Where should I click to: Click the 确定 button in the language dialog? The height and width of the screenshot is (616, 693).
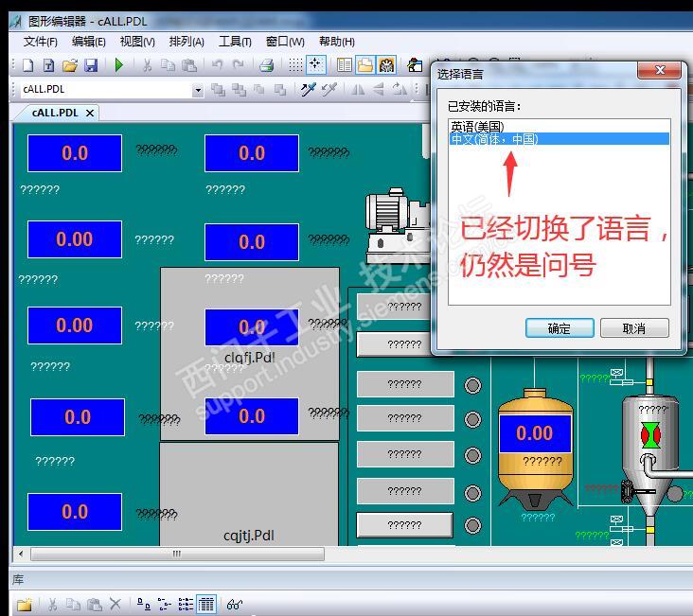(x=560, y=328)
